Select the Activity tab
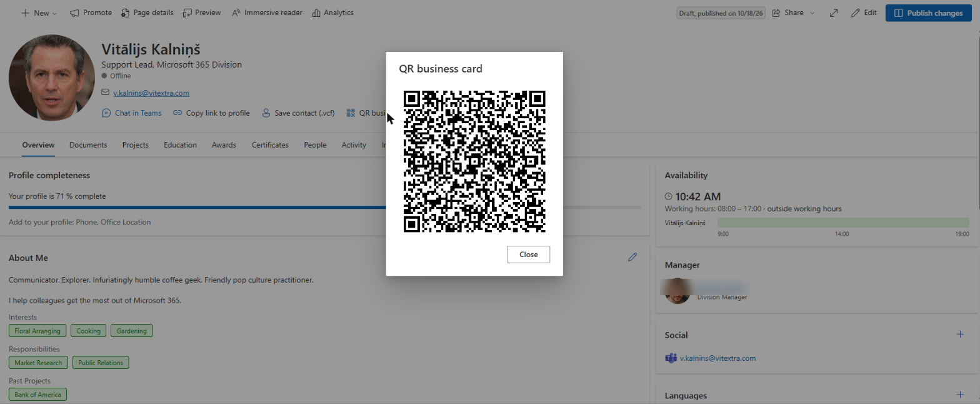The height and width of the screenshot is (404, 980). click(354, 144)
